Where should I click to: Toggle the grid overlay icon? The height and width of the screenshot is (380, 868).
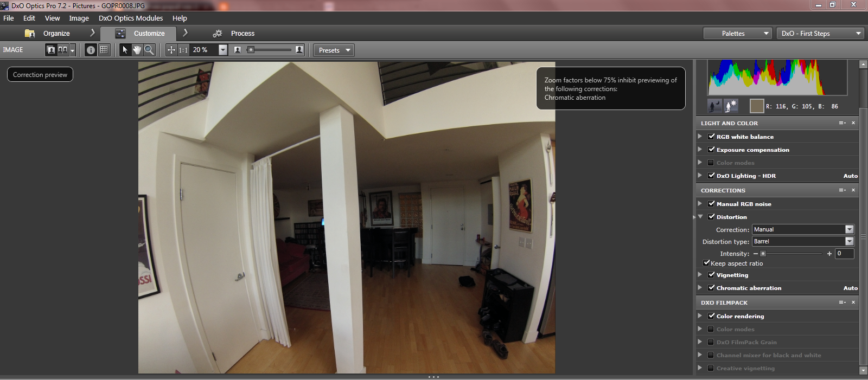[104, 50]
